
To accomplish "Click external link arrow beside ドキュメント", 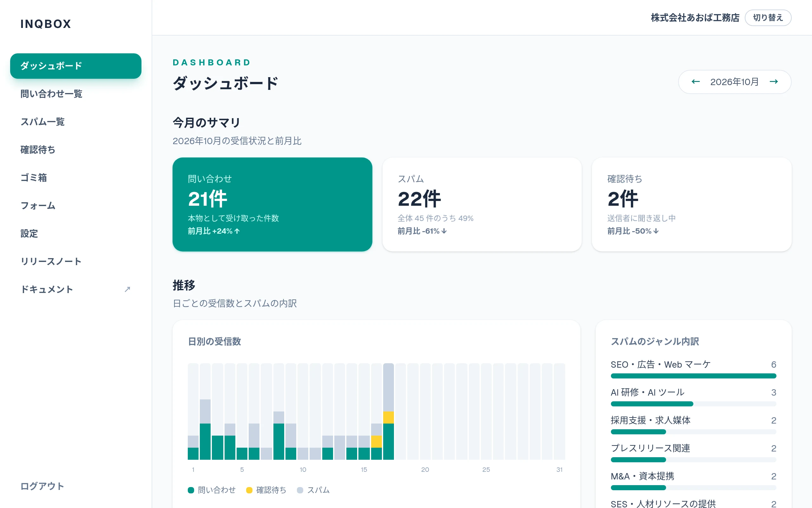I will point(128,289).
